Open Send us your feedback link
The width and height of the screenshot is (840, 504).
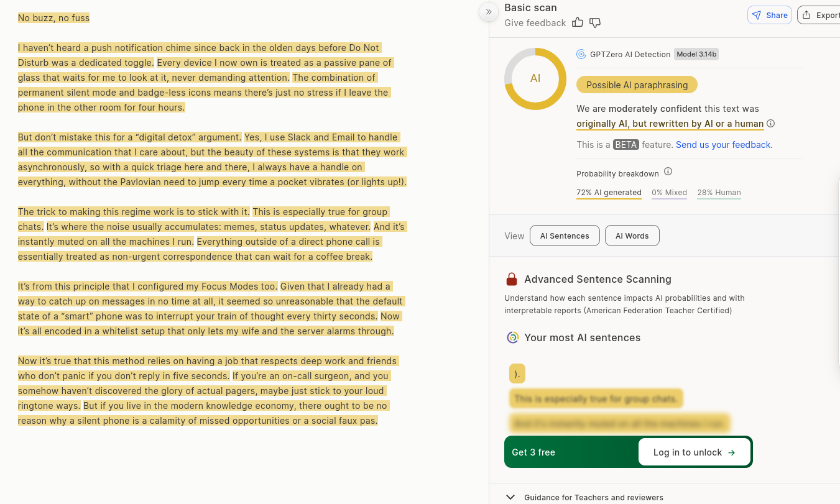tap(724, 145)
